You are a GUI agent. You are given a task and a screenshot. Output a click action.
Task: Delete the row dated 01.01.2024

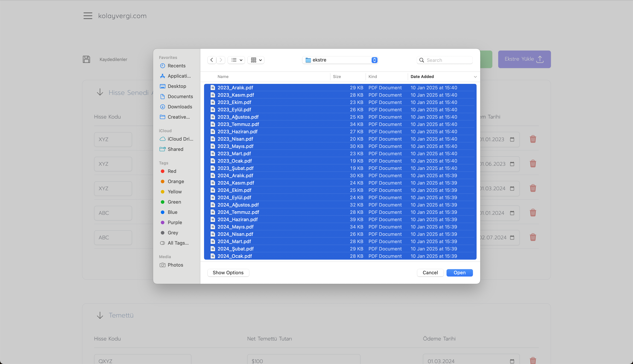pos(533,213)
